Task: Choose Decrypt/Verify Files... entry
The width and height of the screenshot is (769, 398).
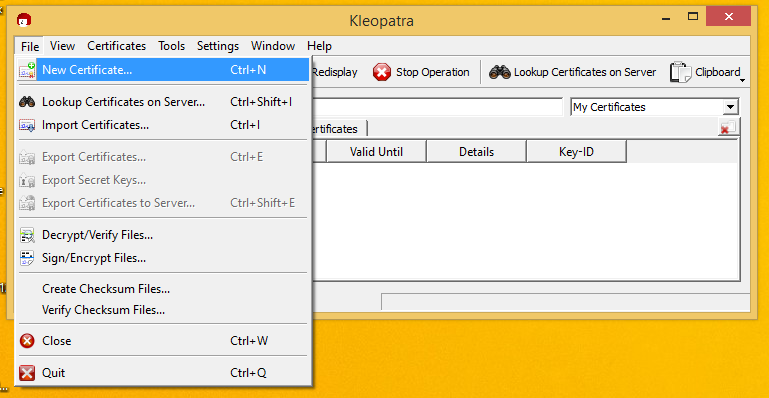Action: (163, 235)
